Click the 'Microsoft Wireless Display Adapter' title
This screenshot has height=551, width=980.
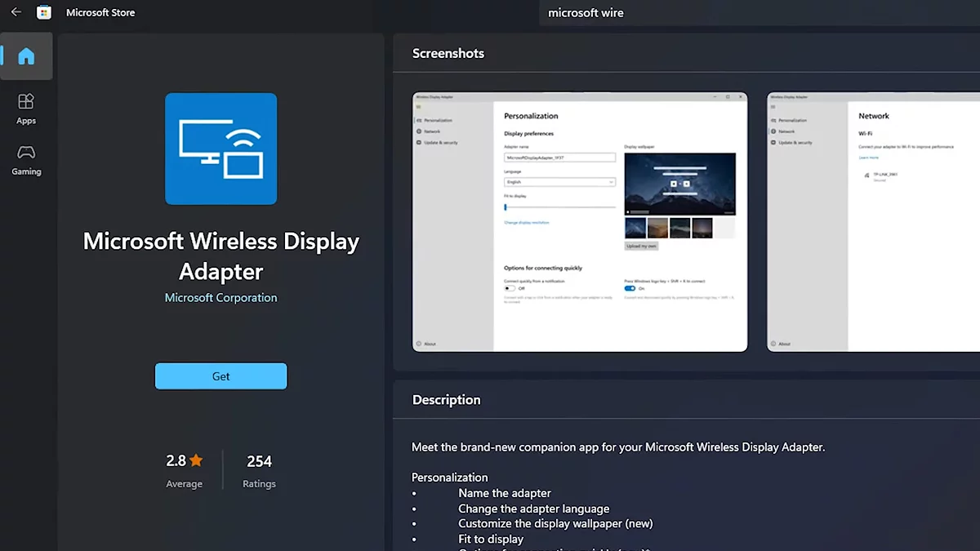point(220,256)
